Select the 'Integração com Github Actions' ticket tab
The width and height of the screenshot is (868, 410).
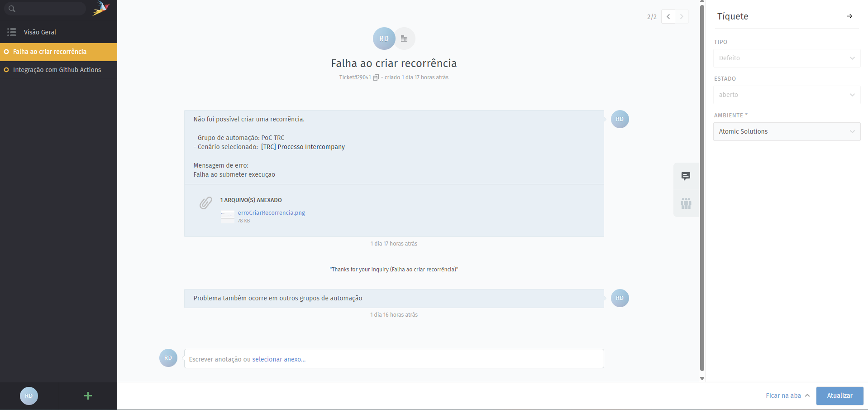coord(57,70)
